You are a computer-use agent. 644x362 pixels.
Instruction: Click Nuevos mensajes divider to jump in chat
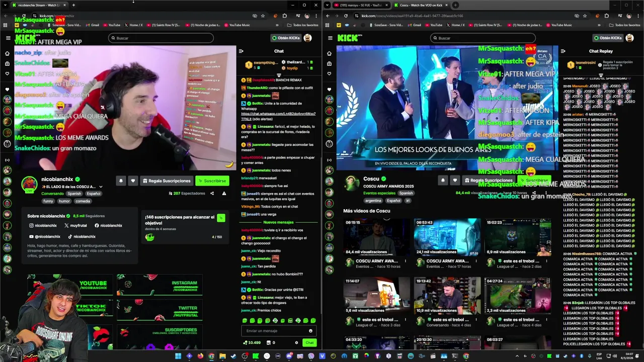click(x=278, y=222)
